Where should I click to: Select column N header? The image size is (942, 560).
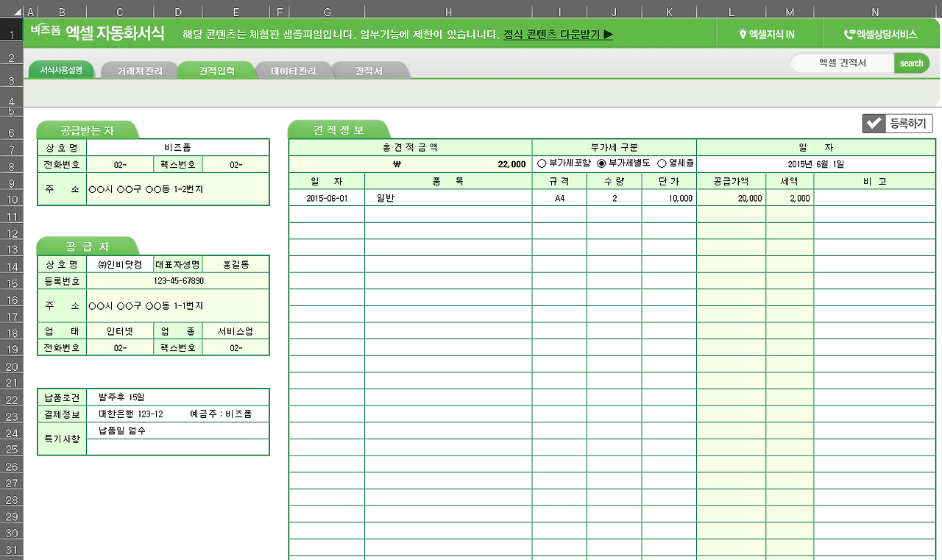click(x=875, y=12)
